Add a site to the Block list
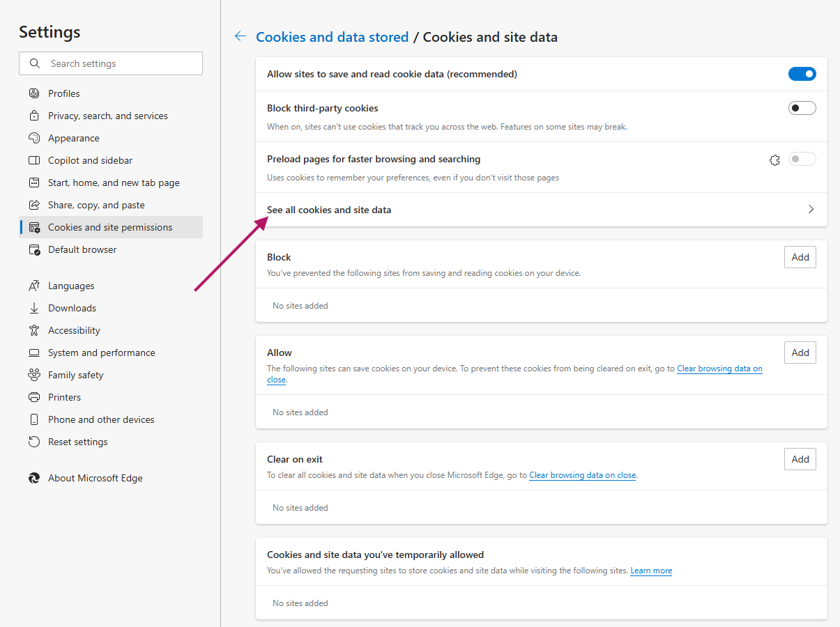This screenshot has width=840, height=627. (800, 257)
